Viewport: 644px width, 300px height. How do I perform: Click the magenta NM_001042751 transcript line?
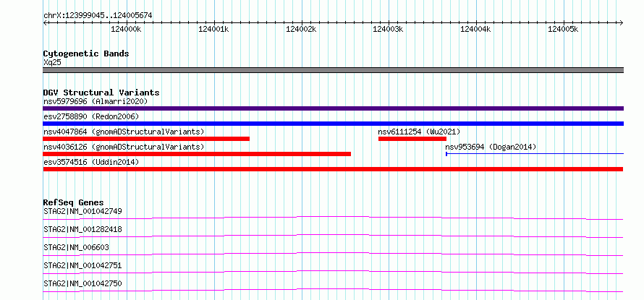pyautogui.click(x=333, y=272)
